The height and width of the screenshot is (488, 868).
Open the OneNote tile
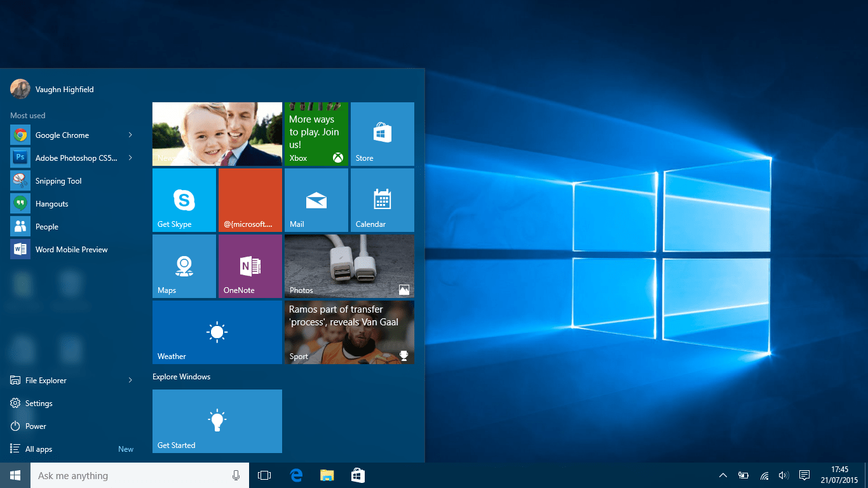coord(250,266)
